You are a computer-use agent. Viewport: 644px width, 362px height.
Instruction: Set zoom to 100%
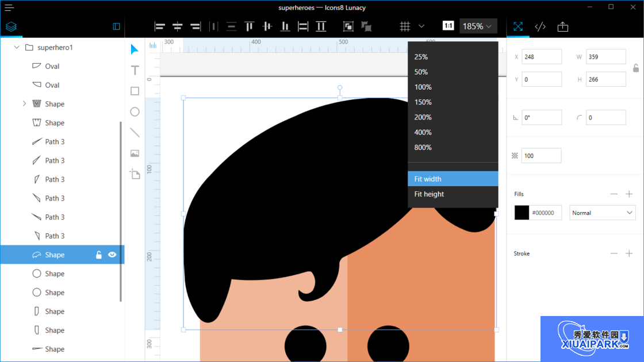point(453,87)
